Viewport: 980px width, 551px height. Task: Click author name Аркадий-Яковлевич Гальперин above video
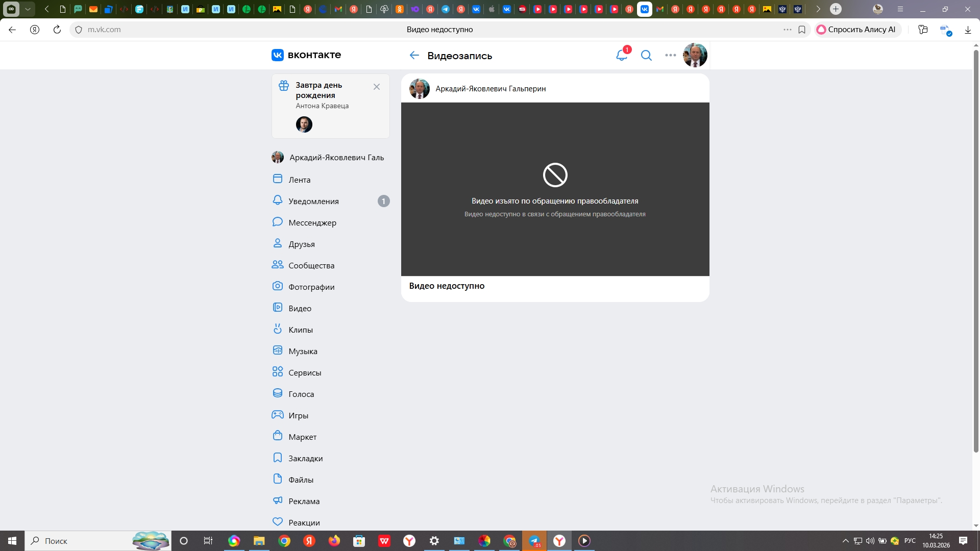click(x=490, y=89)
